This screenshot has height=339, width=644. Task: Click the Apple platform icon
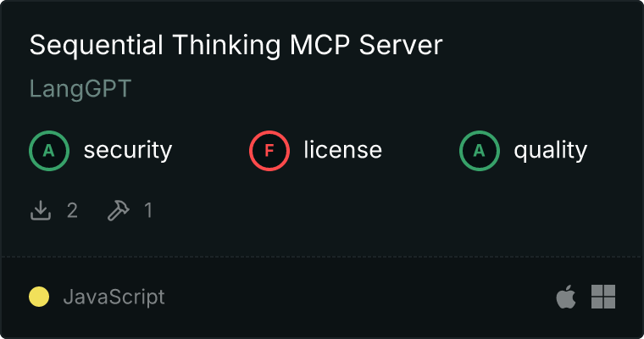click(x=566, y=297)
